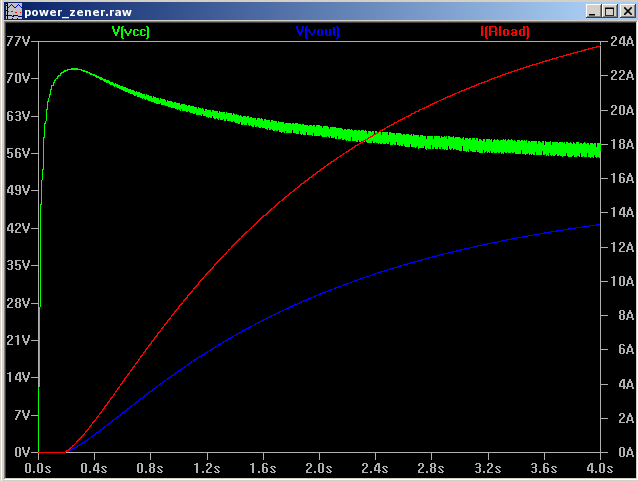The width and height of the screenshot is (638, 481).
Task: Click the 6A right axis label
Action: pyautogui.click(x=626, y=349)
